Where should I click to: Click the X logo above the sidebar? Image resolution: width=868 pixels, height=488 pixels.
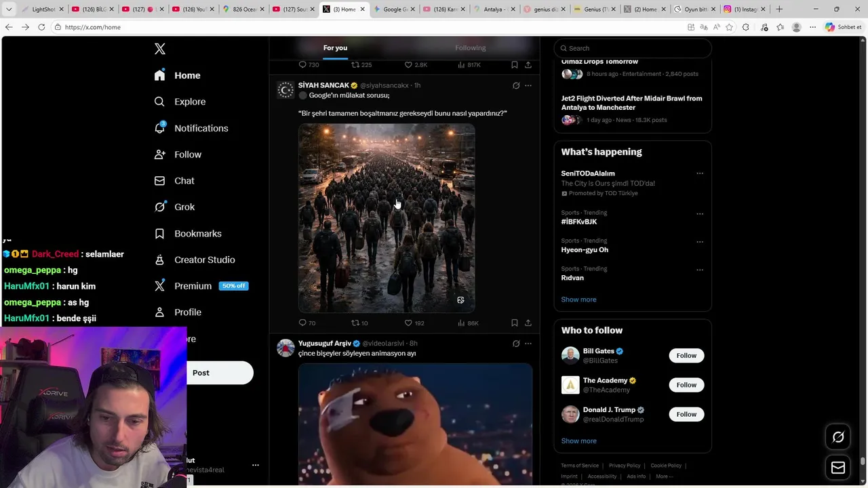point(160,49)
